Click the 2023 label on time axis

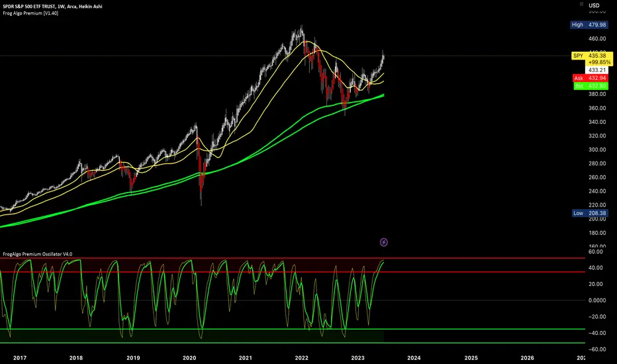coord(357,357)
